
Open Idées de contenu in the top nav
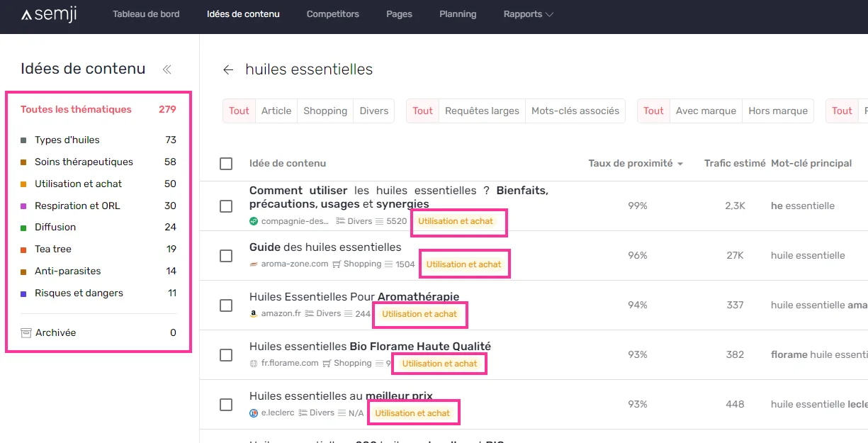(243, 14)
